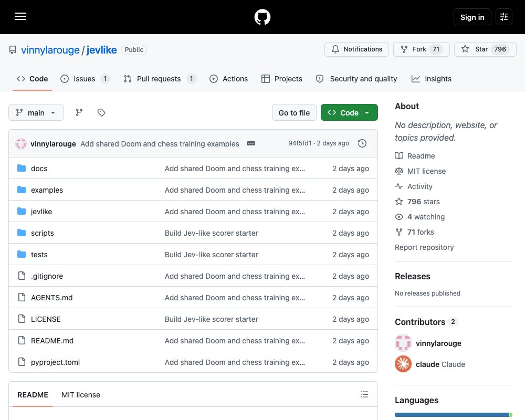
Task: Open MIT license link in About sidebar
Action: click(420, 171)
